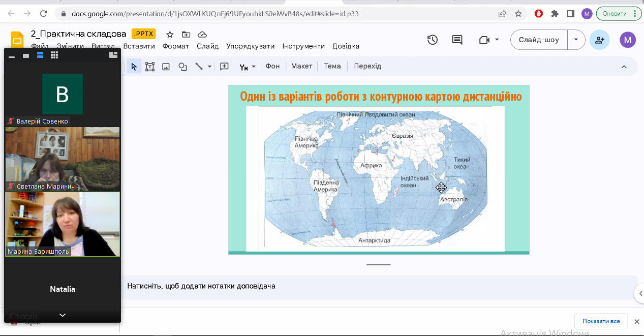Go back in browser history
This screenshot has height=336, width=644.
[12, 14]
